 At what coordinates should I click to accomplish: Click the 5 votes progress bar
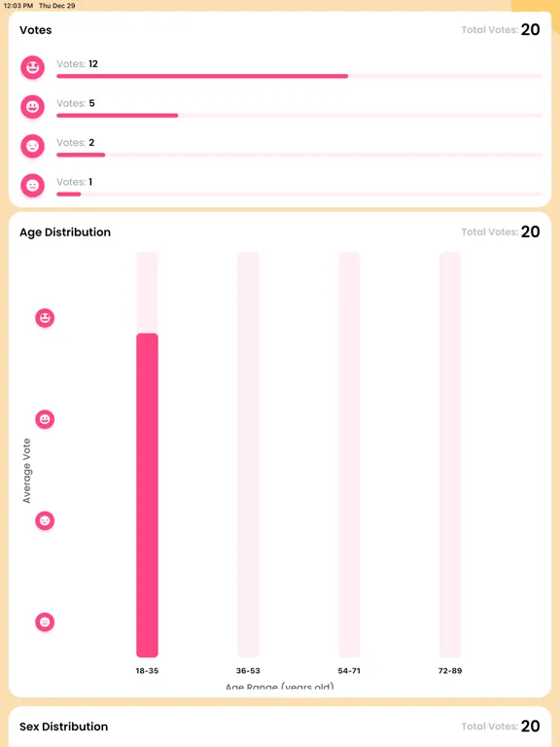point(299,116)
